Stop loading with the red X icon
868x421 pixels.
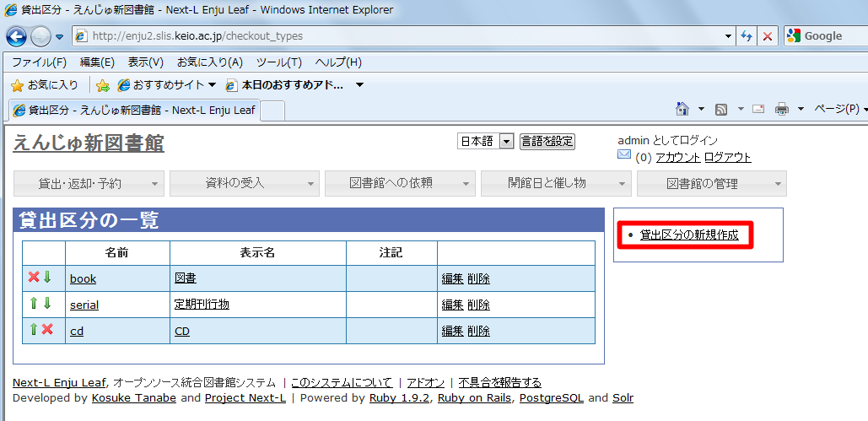click(x=768, y=36)
